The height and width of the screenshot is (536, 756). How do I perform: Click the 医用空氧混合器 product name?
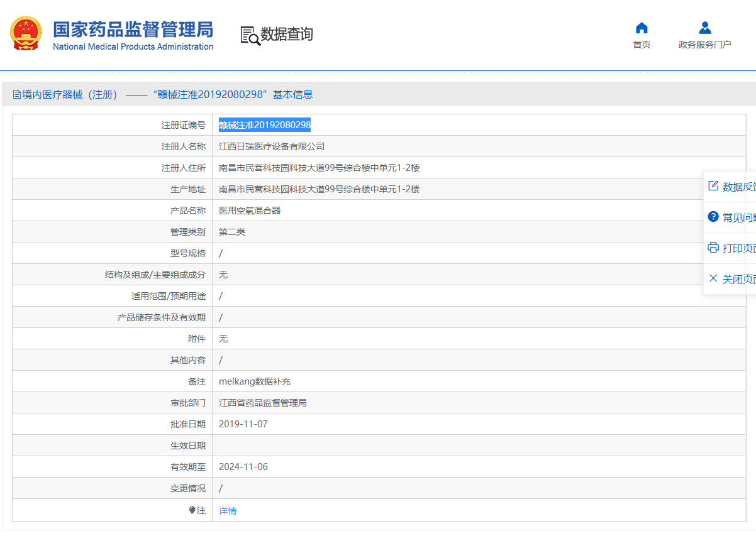[x=250, y=211]
